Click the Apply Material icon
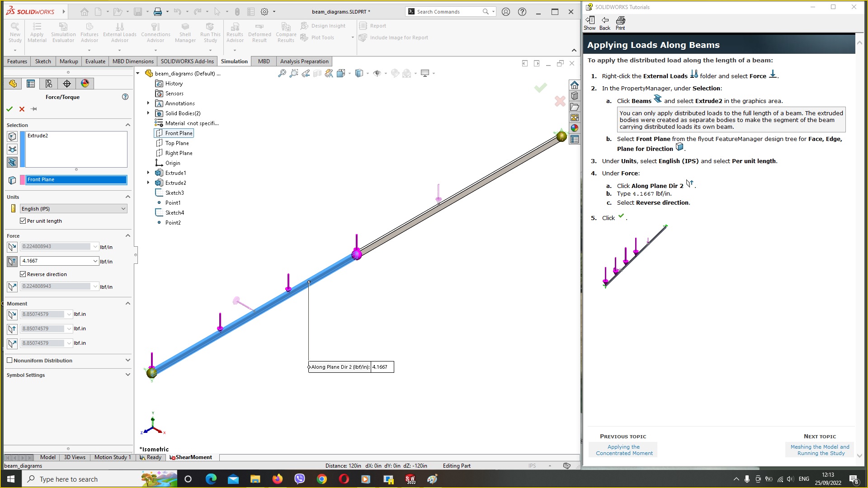Screen dimensions: 868x488 pos(37,31)
